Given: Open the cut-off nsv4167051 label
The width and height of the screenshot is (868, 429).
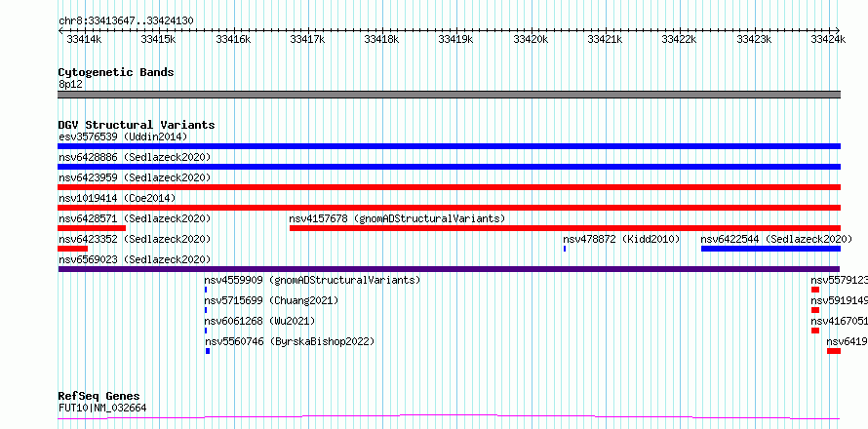Looking at the screenshot, I should (839, 321).
